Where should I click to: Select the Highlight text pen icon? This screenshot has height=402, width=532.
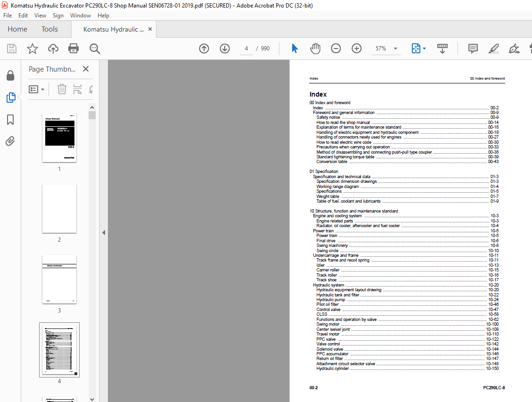tap(494, 49)
